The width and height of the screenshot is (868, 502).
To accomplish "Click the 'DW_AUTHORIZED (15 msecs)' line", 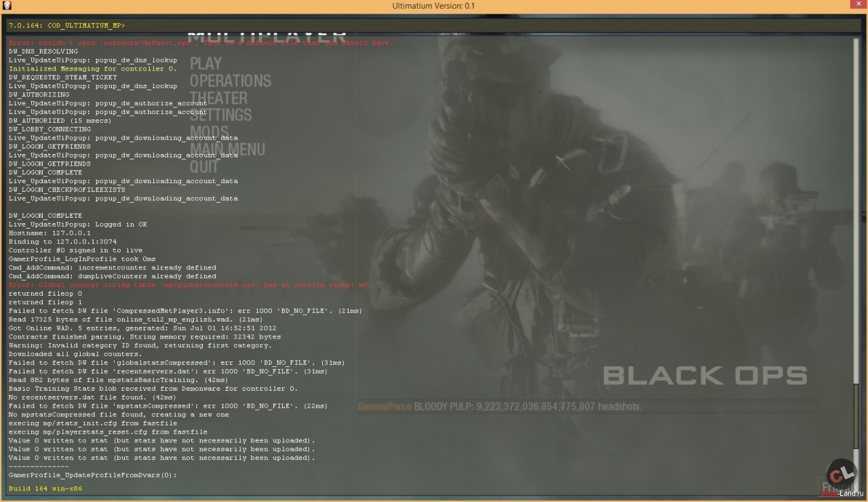I will 60,121.
